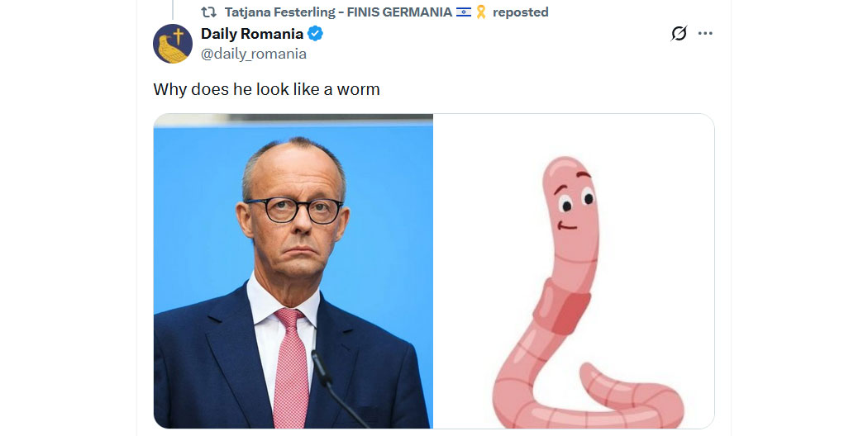Click the Israel flag emoji
868x436 pixels.
463,12
